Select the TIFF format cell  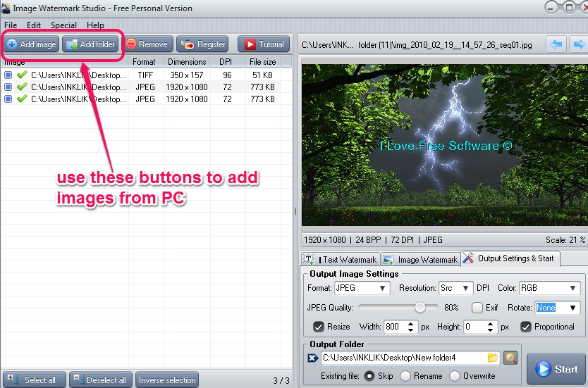click(145, 75)
